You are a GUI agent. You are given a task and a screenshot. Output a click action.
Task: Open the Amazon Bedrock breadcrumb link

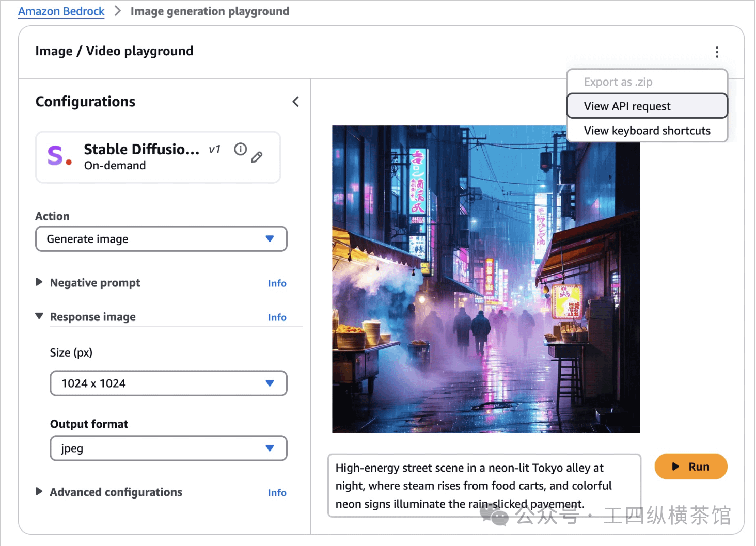61,11
